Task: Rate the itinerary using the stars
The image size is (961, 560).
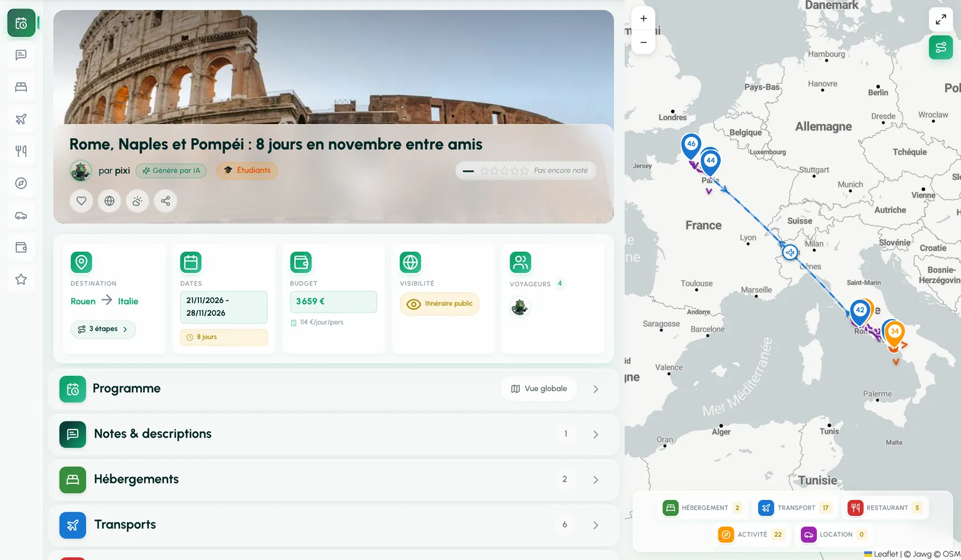Action: tap(505, 170)
